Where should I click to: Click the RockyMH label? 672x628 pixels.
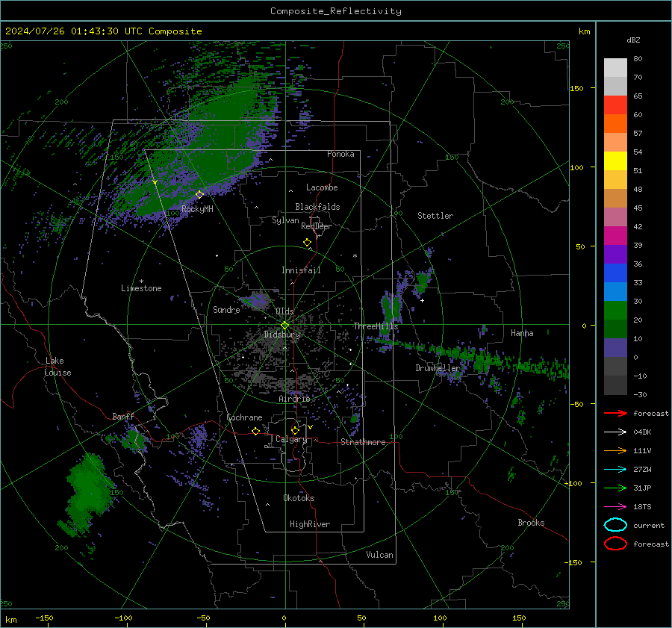[197, 209]
